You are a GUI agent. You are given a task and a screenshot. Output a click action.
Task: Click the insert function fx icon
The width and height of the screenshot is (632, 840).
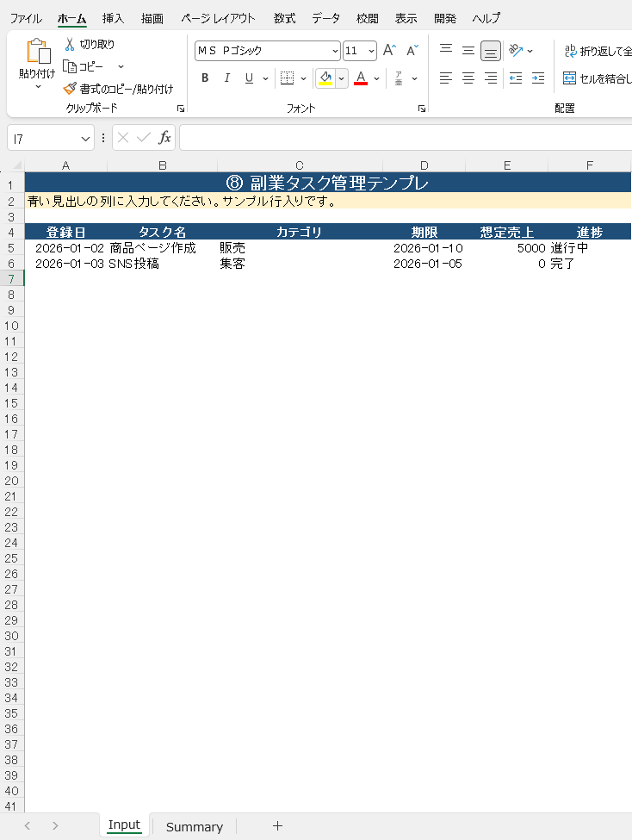[164, 138]
